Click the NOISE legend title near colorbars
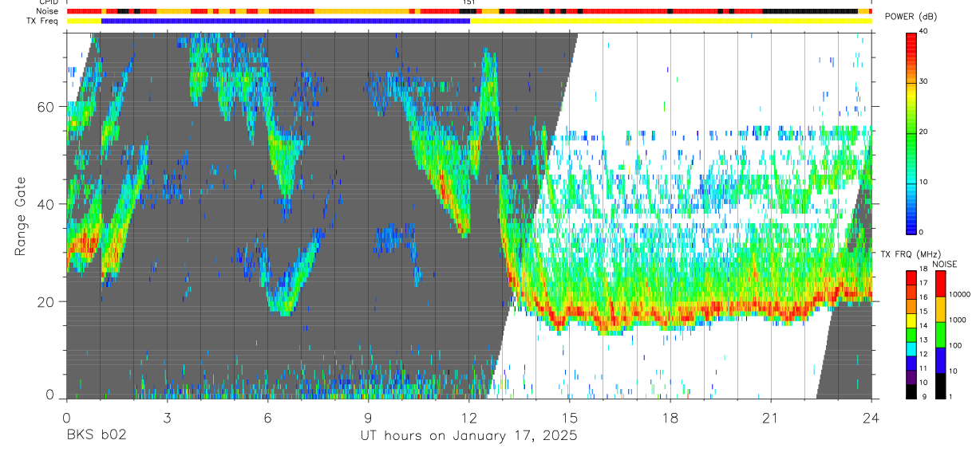980x452 pixels. click(945, 264)
